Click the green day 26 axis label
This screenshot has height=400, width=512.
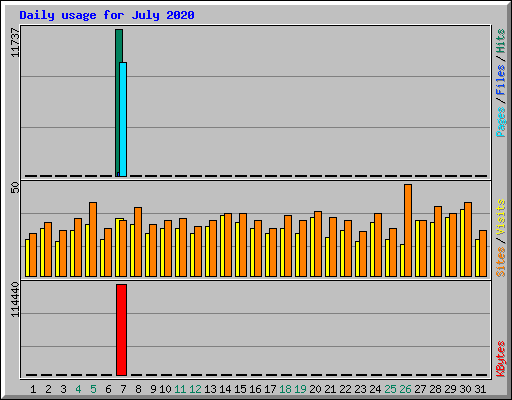(x=405, y=389)
